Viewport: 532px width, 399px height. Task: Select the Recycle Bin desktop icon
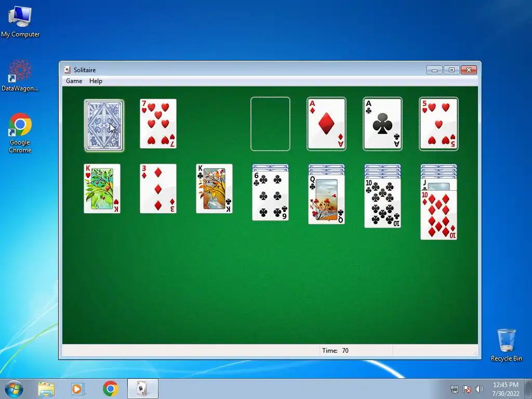[506, 345]
